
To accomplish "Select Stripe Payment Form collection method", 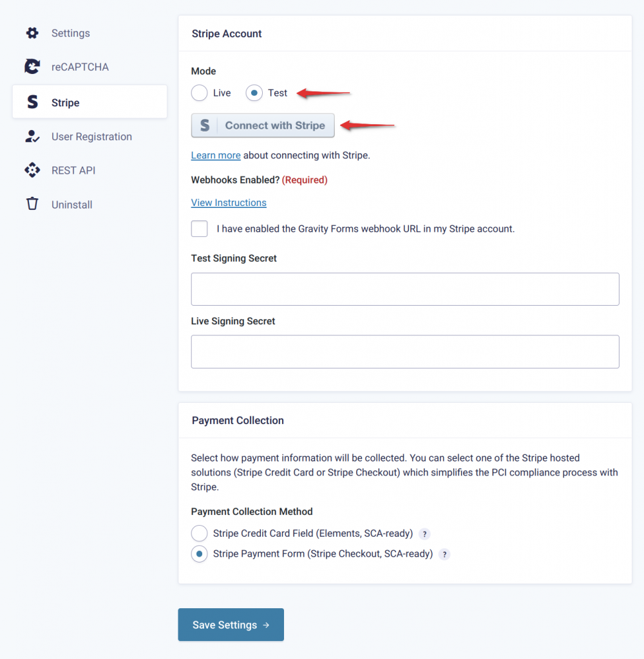I will [x=199, y=553].
